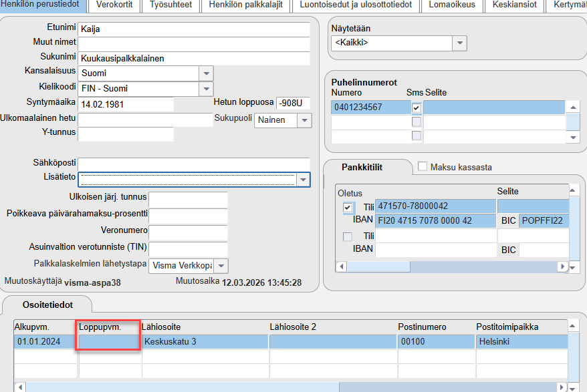Image resolution: width=587 pixels, height=392 pixels.
Task: Click BIC field POPFFI22
Action: 544,220
